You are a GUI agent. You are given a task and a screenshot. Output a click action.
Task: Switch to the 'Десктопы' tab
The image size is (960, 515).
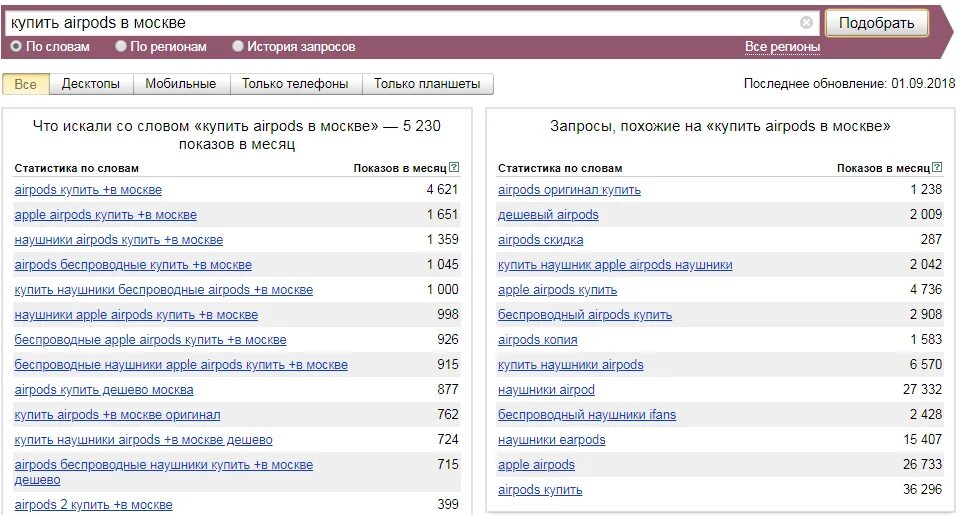91,84
